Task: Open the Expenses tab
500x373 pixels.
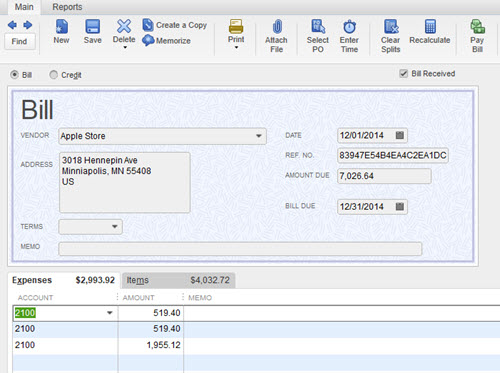Action: click(x=63, y=280)
